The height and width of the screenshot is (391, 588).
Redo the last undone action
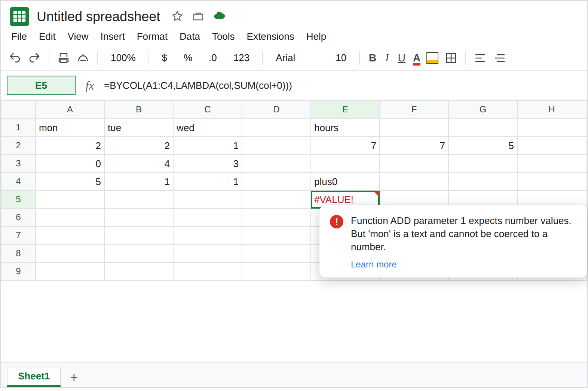tap(34, 58)
